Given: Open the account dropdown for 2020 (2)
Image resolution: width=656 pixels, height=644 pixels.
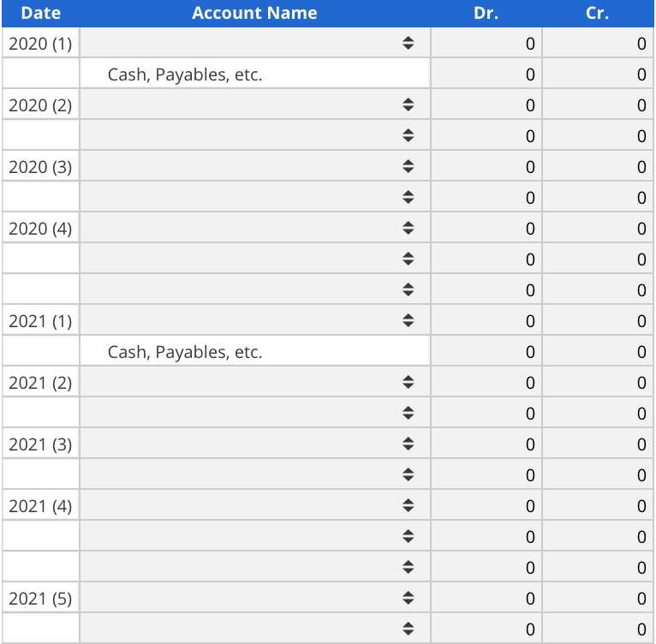Looking at the screenshot, I should (255, 104).
